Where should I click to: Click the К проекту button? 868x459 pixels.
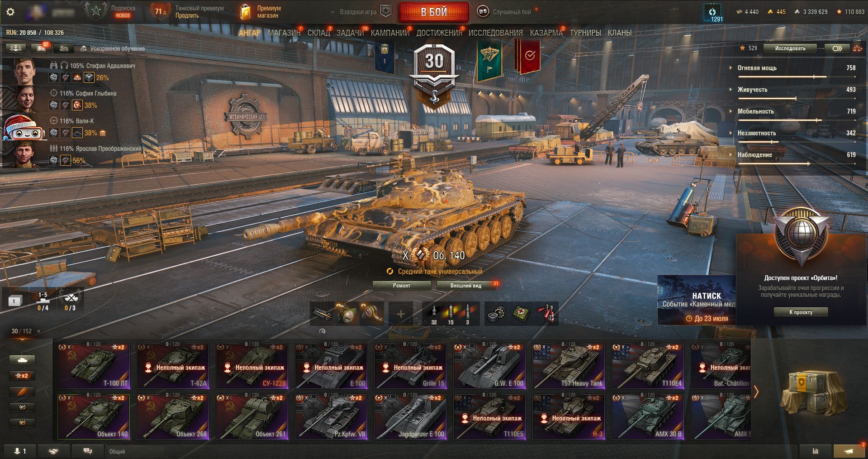(801, 312)
